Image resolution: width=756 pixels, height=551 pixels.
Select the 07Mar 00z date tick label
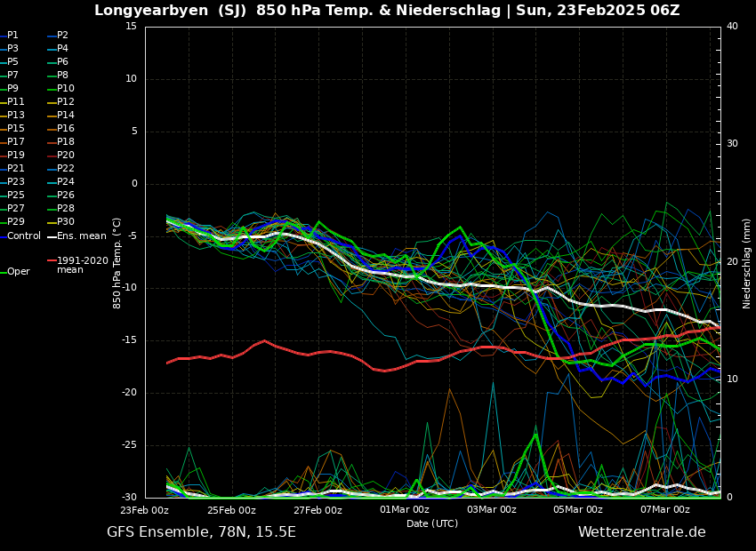coord(664,510)
